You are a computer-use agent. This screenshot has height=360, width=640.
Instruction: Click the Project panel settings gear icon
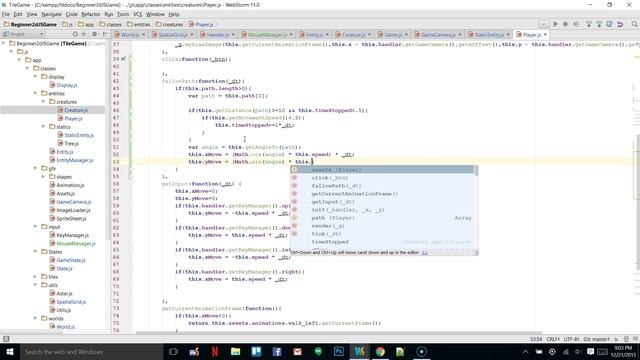tap(95, 34)
